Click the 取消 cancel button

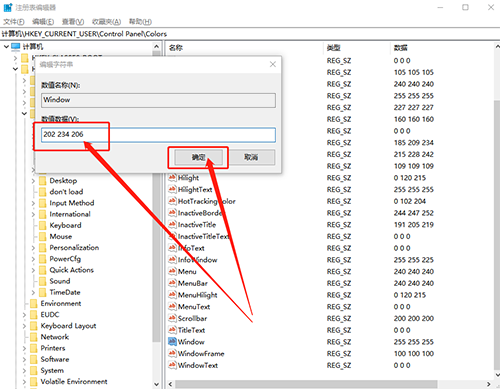(x=251, y=157)
